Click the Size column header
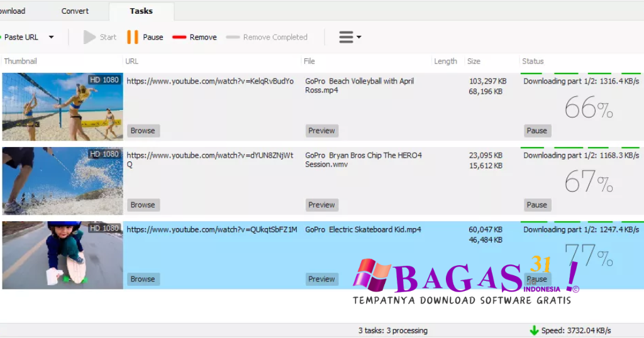The width and height of the screenshot is (644, 338). click(x=474, y=61)
